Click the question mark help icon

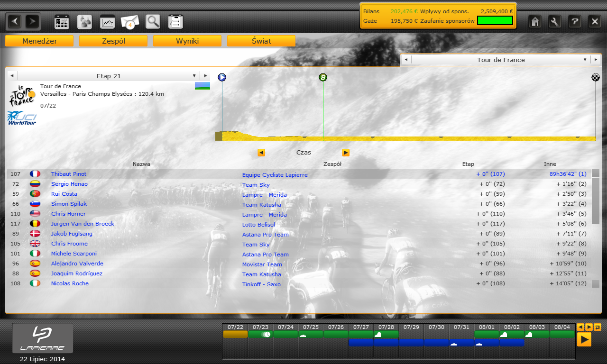point(574,21)
